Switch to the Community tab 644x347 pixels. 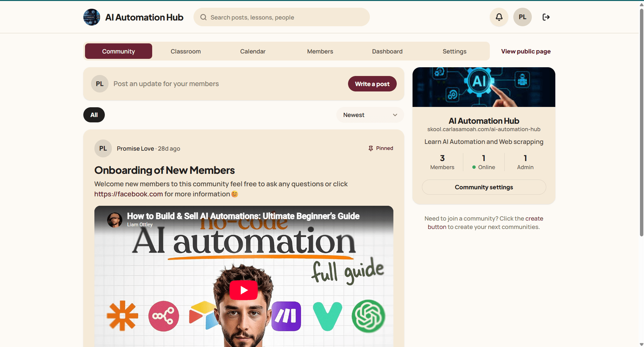pyautogui.click(x=119, y=51)
